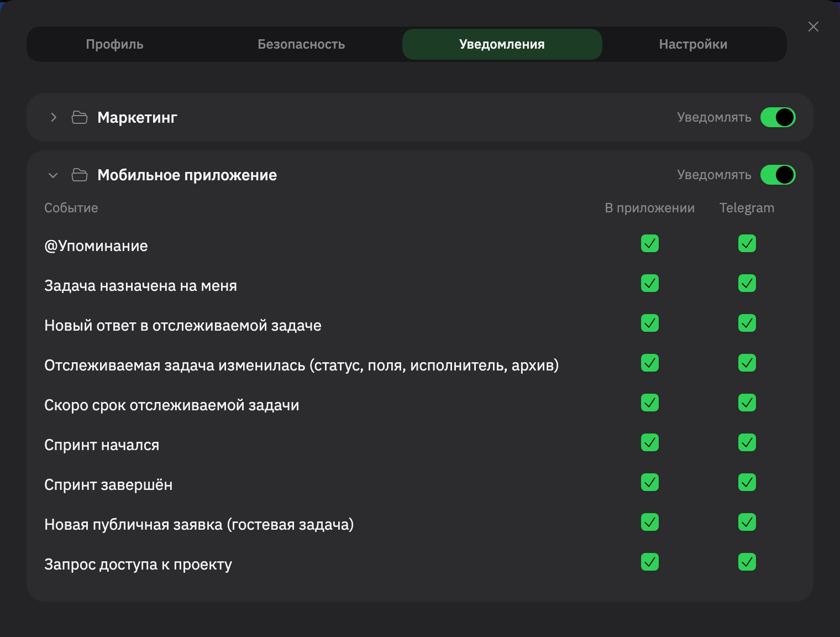Open the Профиль tab

tap(114, 44)
